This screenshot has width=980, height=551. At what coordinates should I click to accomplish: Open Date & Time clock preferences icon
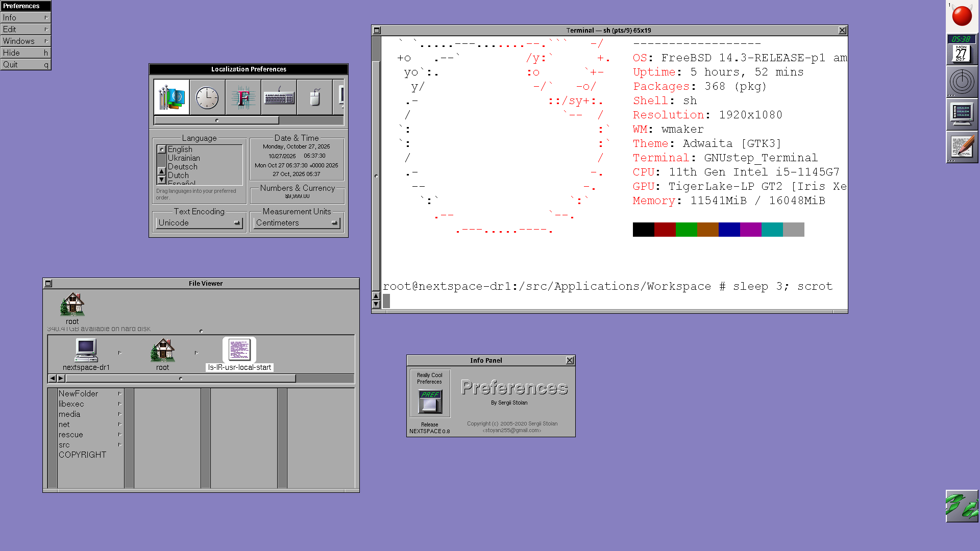coord(207,97)
